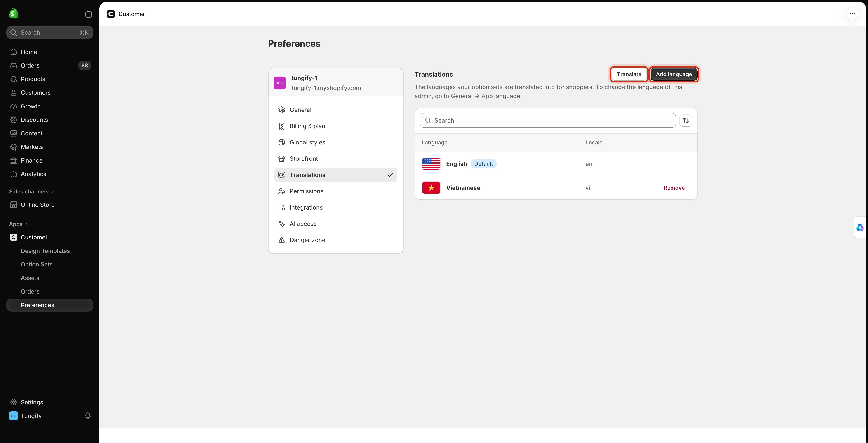
Task: Expand the Apps chevron
Action: pos(27,224)
